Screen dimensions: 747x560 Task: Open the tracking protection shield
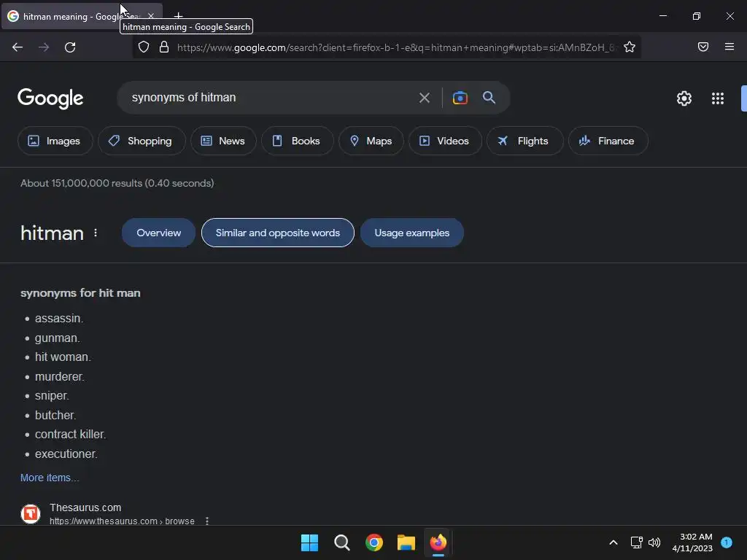pyautogui.click(x=144, y=47)
